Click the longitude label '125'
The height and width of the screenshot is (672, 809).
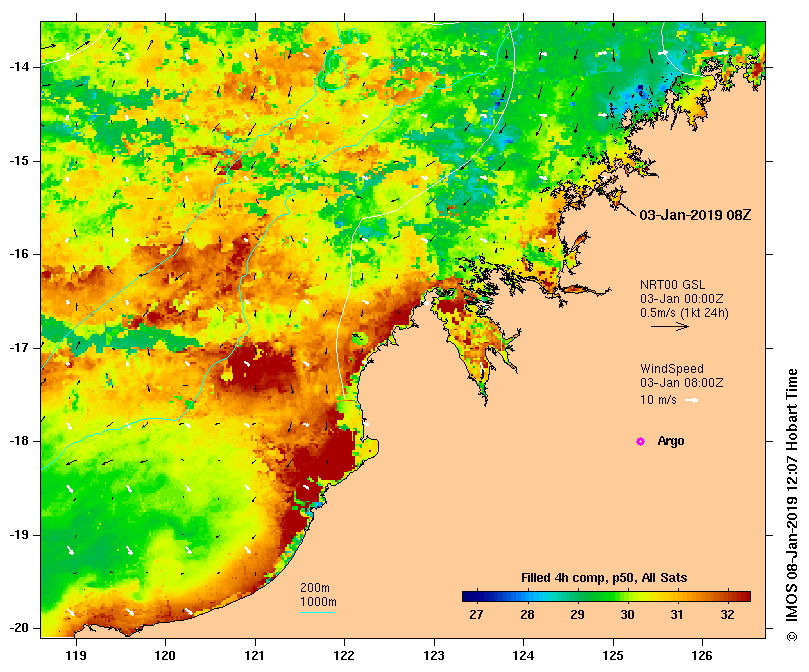(613, 656)
